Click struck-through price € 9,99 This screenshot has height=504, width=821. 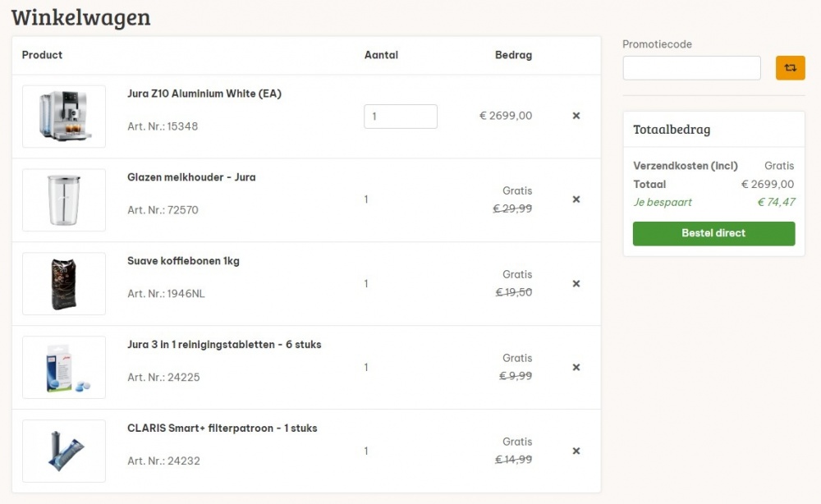516,376
